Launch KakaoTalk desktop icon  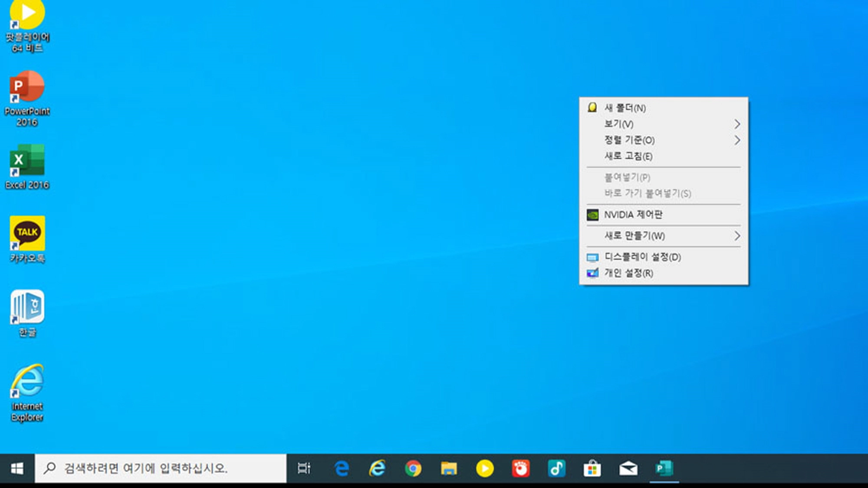pos(27,234)
